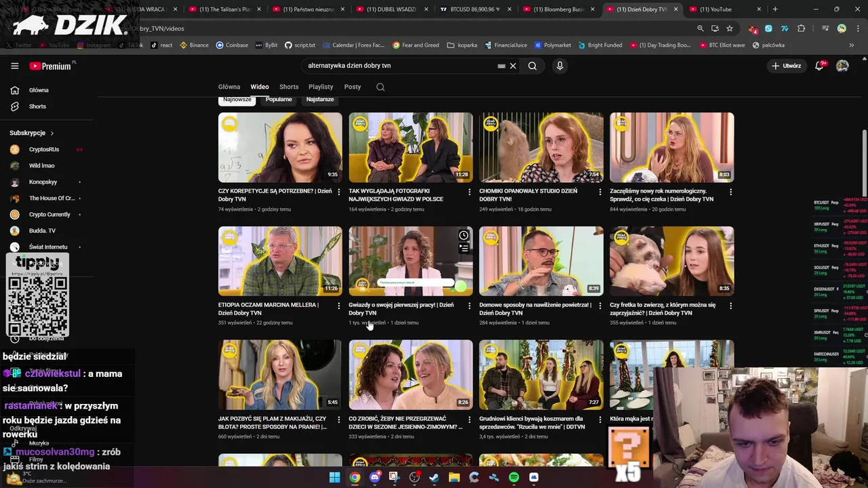Open options menu for TAK WYGLĄDAJĄ FOTOGRAFKI video
Screen dimensions: 868x488
tap(469, 192)
